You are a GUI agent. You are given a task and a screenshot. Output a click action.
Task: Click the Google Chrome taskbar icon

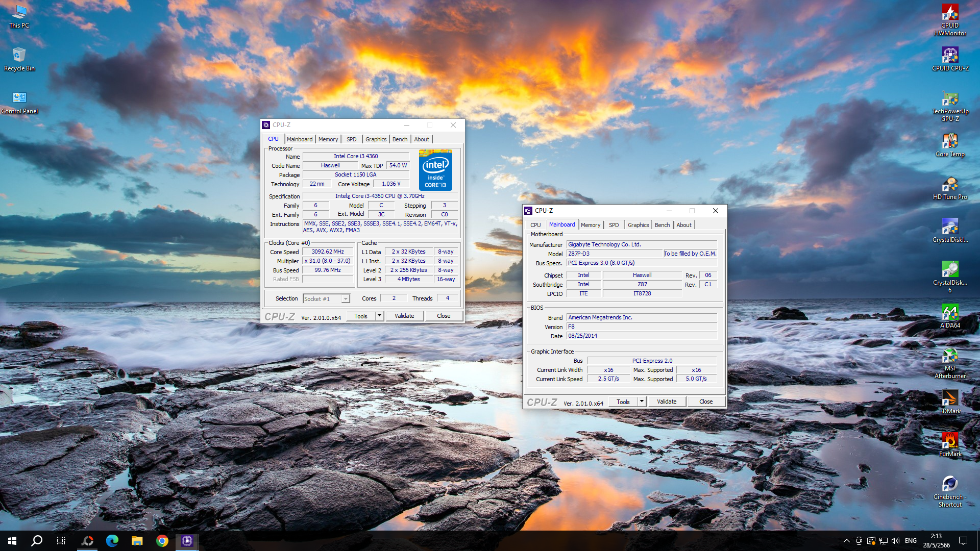pyautogui.click(x=162, y=541)
